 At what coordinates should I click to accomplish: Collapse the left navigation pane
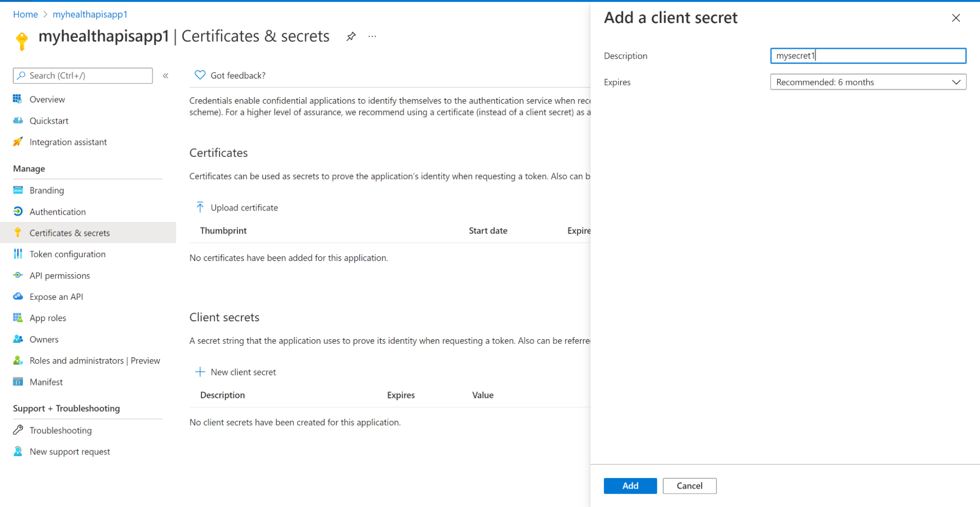[166, 75]
